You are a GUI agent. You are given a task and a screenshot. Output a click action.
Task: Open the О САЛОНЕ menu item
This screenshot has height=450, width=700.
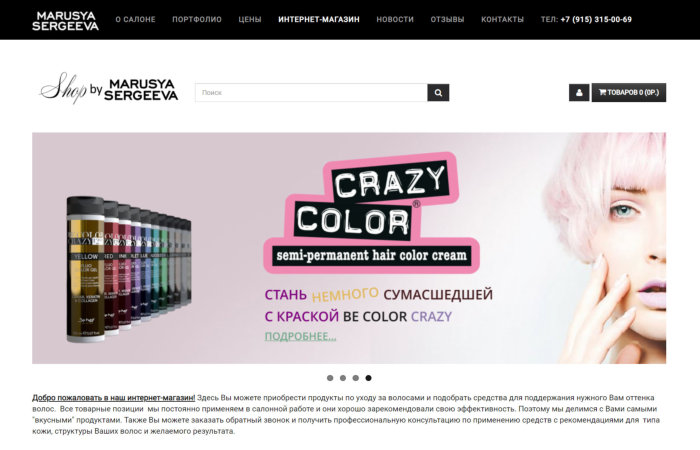coord(135,20)
